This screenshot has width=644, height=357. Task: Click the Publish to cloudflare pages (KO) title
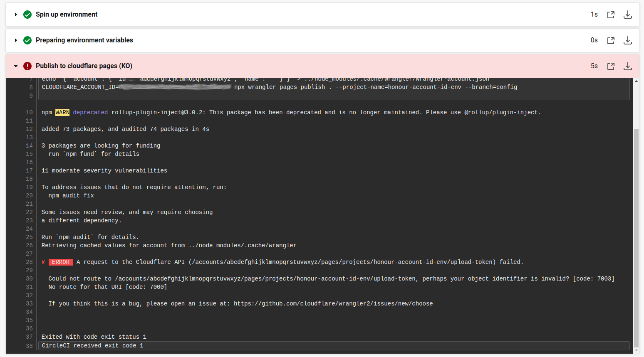point(84,66)
